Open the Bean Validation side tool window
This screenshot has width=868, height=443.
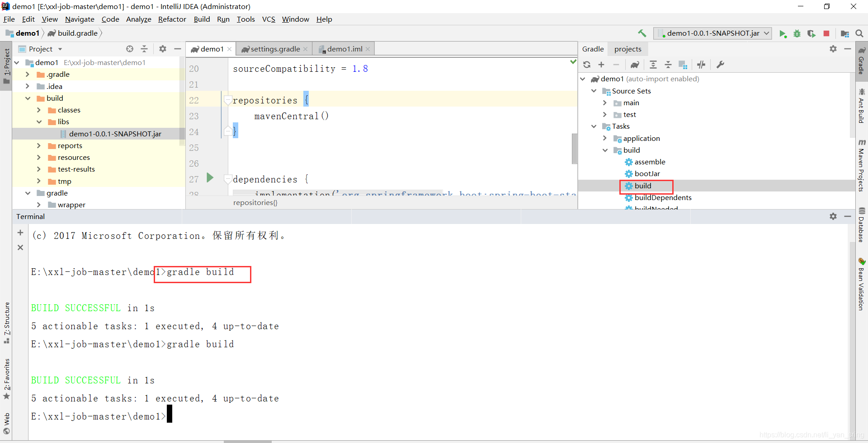[861, 284]
